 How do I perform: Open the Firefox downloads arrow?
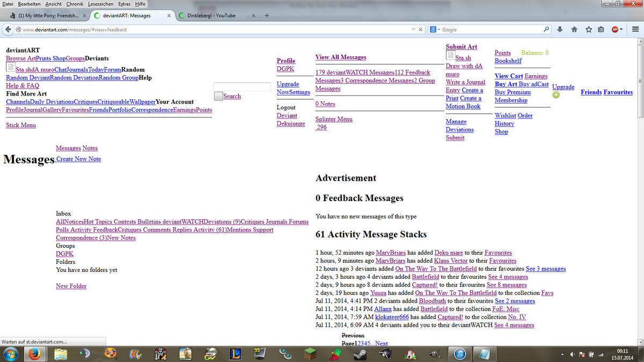(x=560, y=29)
